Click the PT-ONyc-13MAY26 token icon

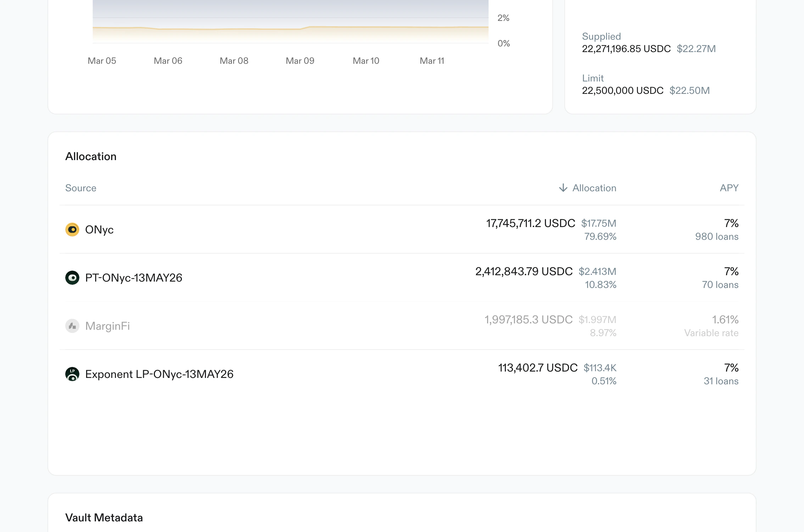(x=72, y=278)
